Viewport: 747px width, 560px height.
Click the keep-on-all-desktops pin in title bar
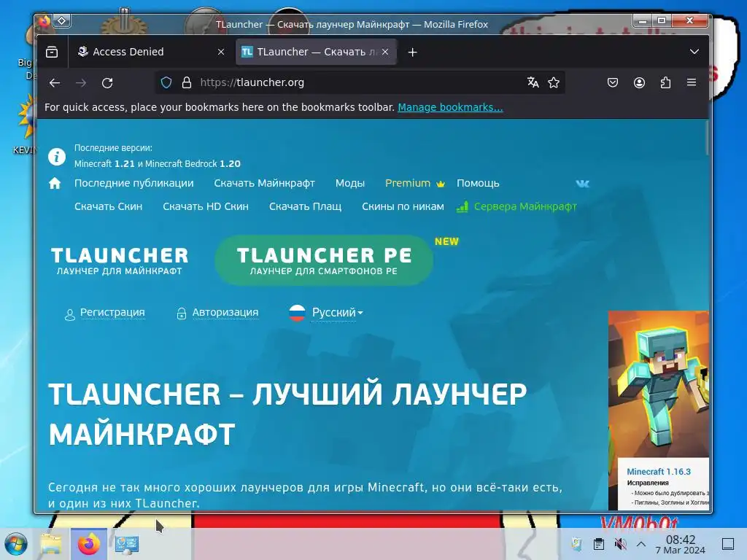pyautogui.click(x=62, y=21)
